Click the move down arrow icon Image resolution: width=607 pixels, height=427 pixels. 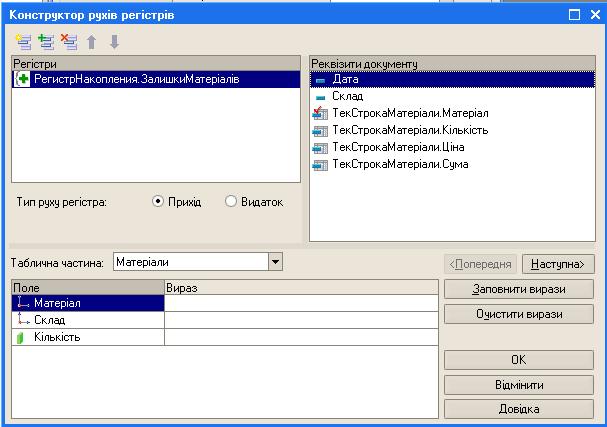pyautogui.click(x=114, y=42)
